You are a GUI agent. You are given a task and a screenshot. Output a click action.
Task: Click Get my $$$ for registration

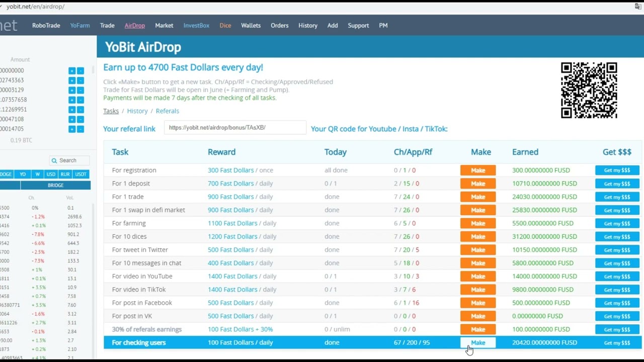(x=617, y=170)
